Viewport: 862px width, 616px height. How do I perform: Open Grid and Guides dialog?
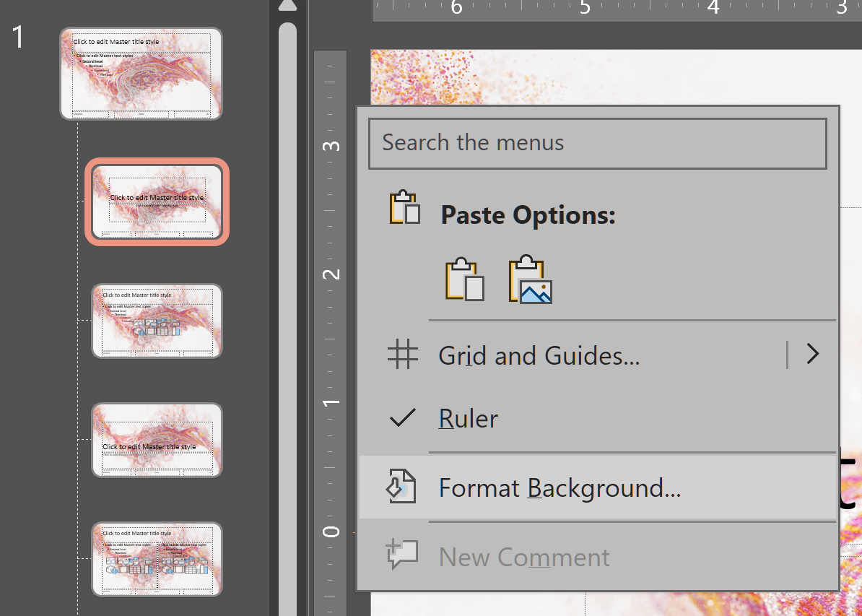pos(539,355)
